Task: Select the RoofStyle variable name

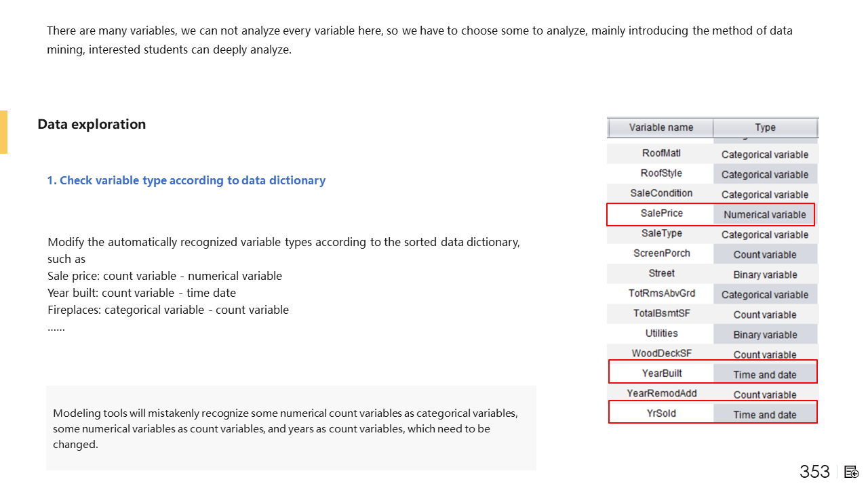Action: 660,173
